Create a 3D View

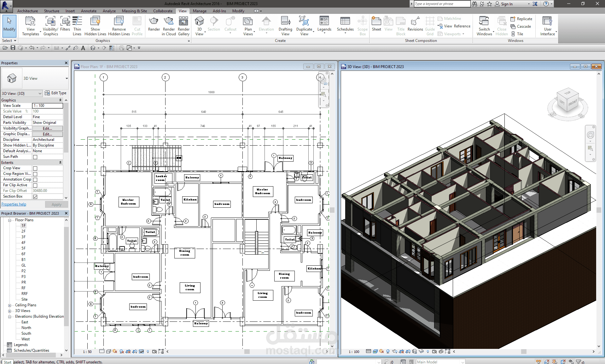pos(199,26)
